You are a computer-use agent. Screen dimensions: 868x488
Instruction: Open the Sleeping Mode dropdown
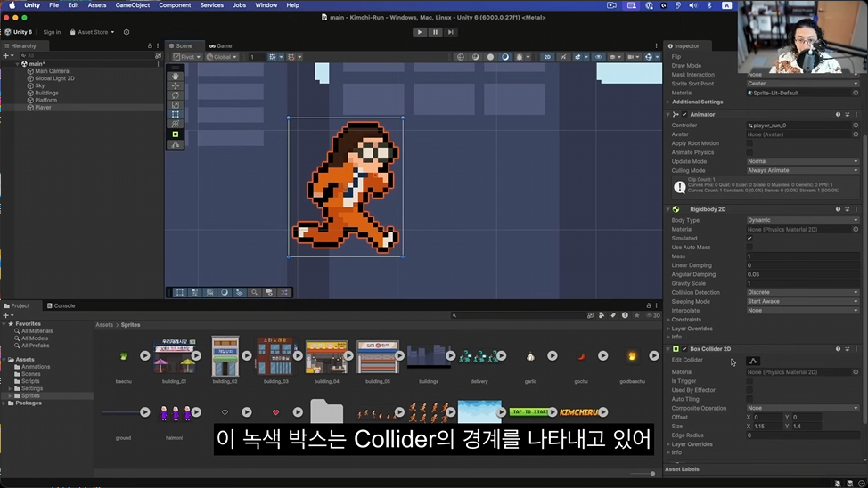(x=803, y=302)
